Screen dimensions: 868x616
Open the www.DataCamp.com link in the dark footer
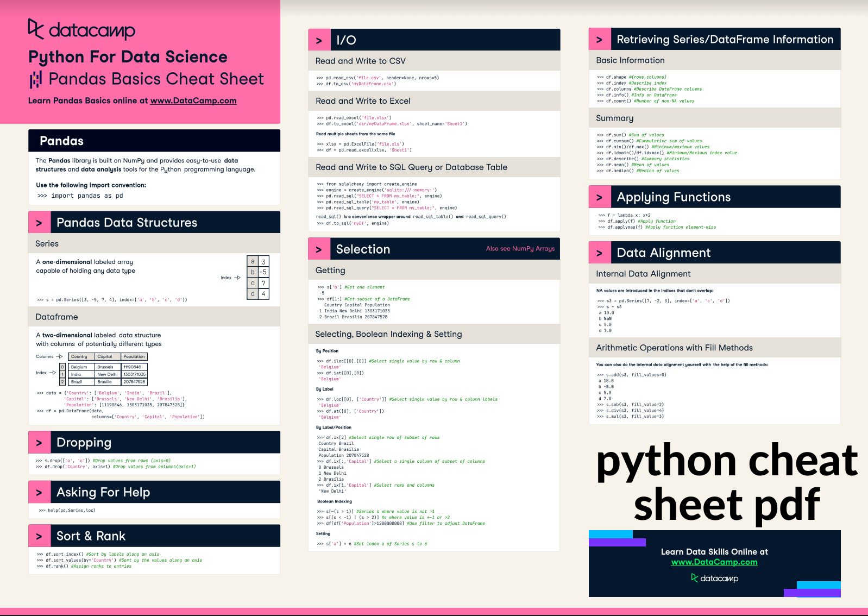click(x=714, y=562)
